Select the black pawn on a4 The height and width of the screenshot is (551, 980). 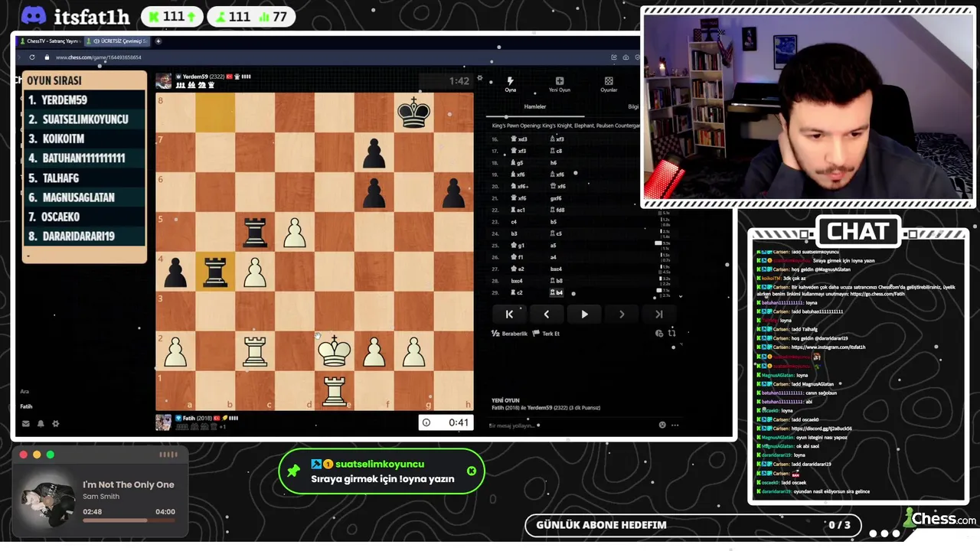click(175, 272)
